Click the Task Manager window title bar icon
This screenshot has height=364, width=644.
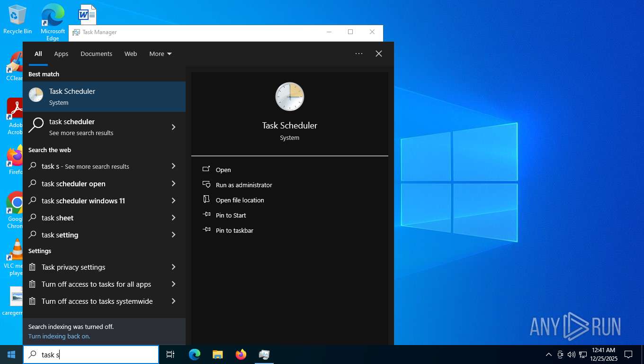pyautogui.click(x=76, y=32)
